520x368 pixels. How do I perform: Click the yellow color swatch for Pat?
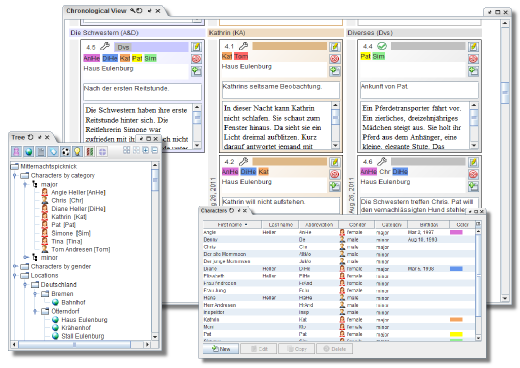click(x=456, y=334)
